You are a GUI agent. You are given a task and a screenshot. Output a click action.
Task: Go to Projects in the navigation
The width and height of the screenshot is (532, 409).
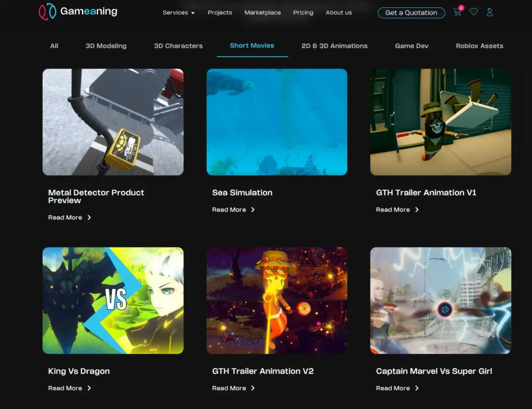tap(220, 12)
